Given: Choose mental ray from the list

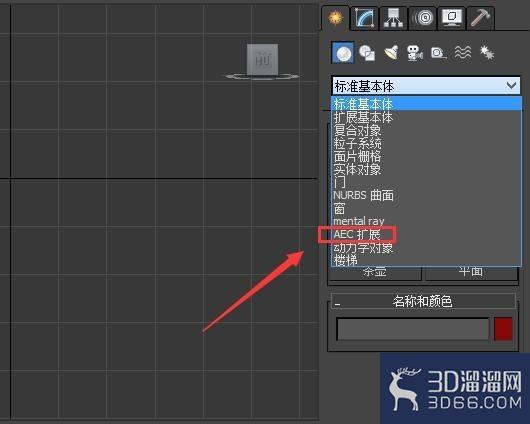Looking at the screenshot, I should (426, 221).
